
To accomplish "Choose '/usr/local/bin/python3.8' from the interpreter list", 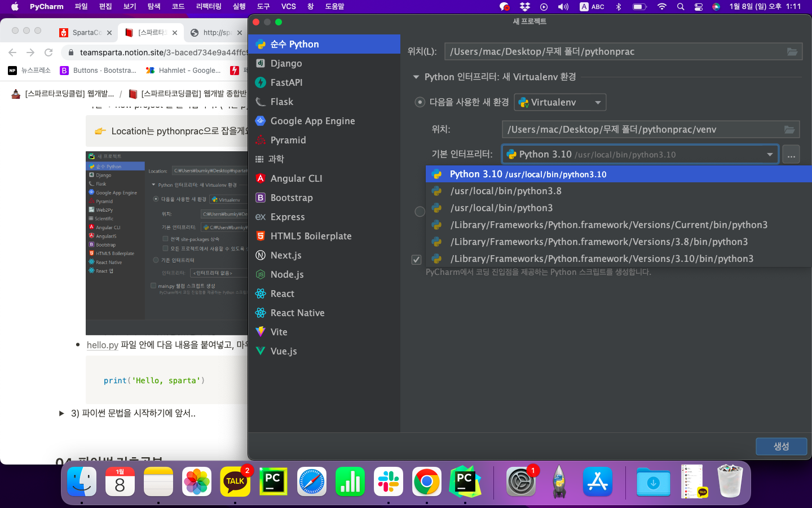I will point(619,191).
